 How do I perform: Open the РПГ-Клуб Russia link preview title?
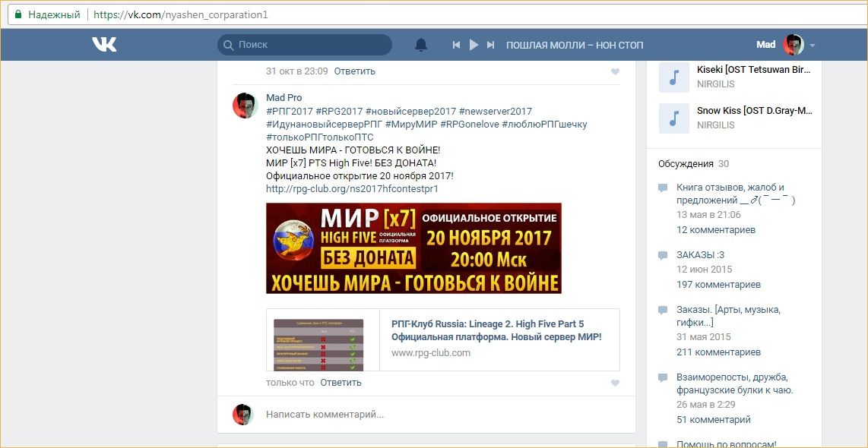click(496, 330)
